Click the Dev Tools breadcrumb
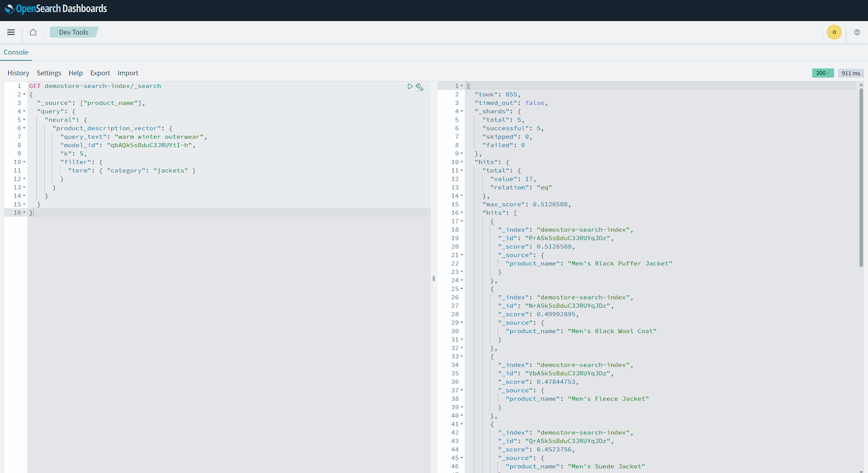The width and height of the screenshot is (868, 473). 74,32
